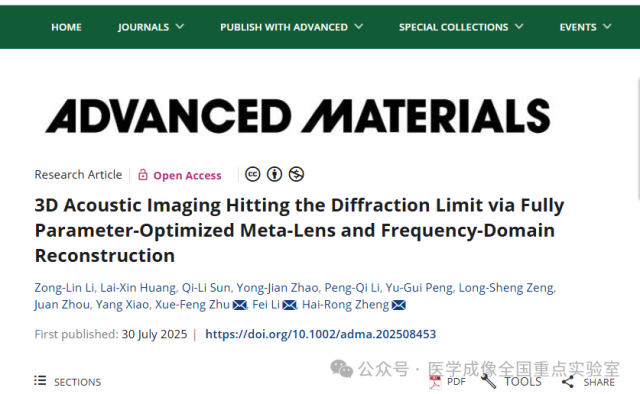Viewport: 640px width, 394px height.
Task: Open the Tools wrench menu
Action: point(488,381)
